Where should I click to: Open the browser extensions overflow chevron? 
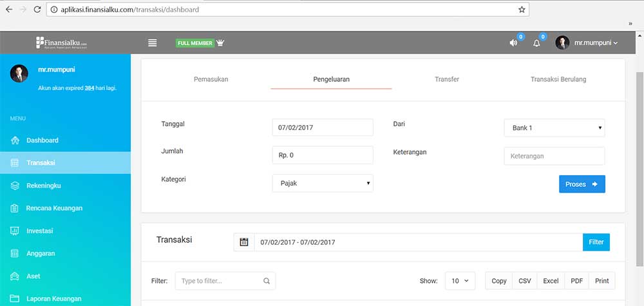click(x=630, y=24)
